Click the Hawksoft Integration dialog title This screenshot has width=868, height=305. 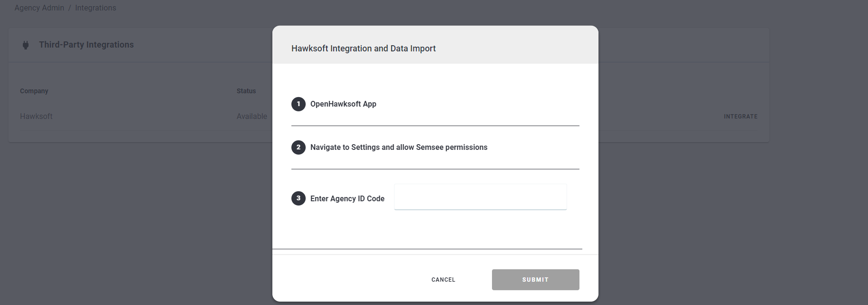coord(363,48)
